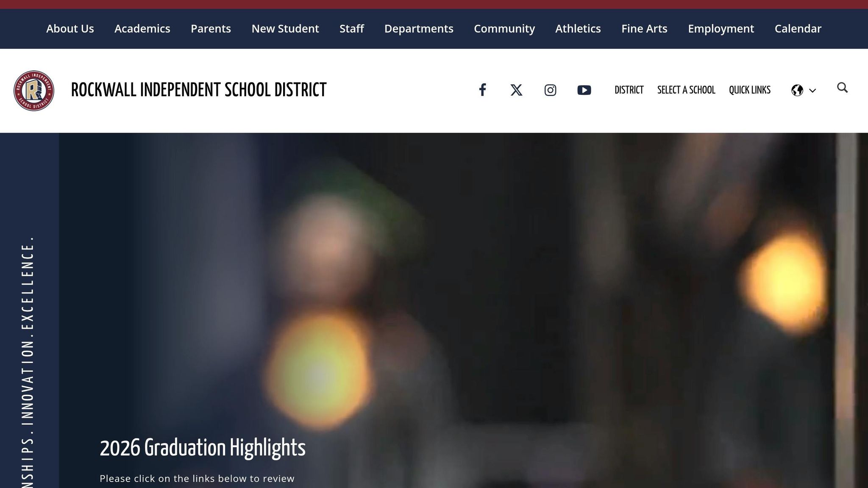Open the Community menu

click(x=504, y=29)
